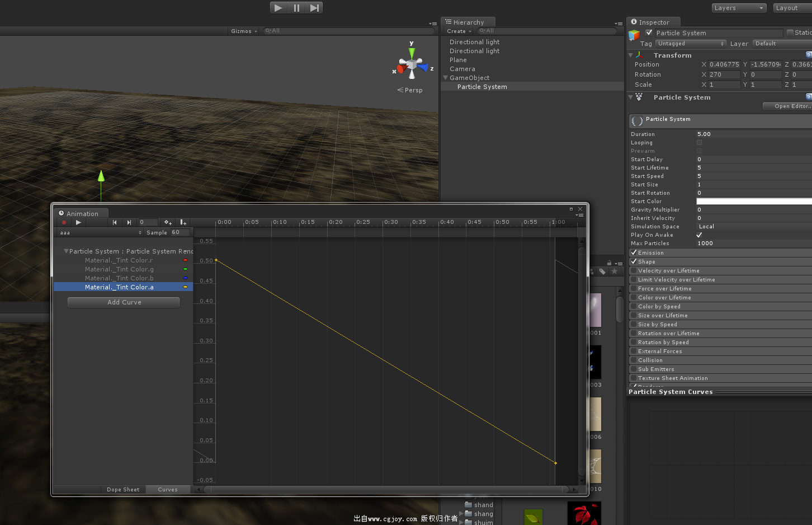Image resolution: width=812 pixels, height=525 pixels.
Task: Toggle the Particle System active checkbox
Action: coord(649,32)
